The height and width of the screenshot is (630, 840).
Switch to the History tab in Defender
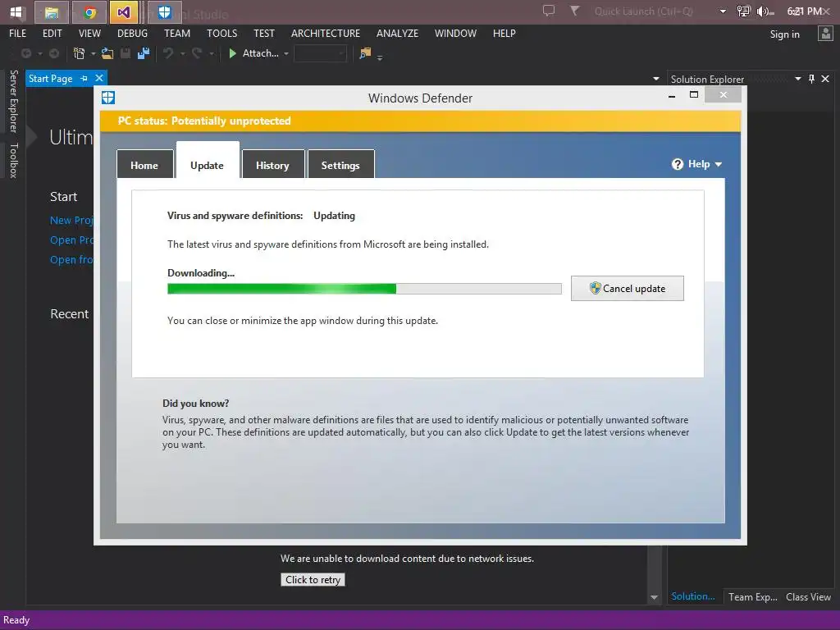[272, 164]
